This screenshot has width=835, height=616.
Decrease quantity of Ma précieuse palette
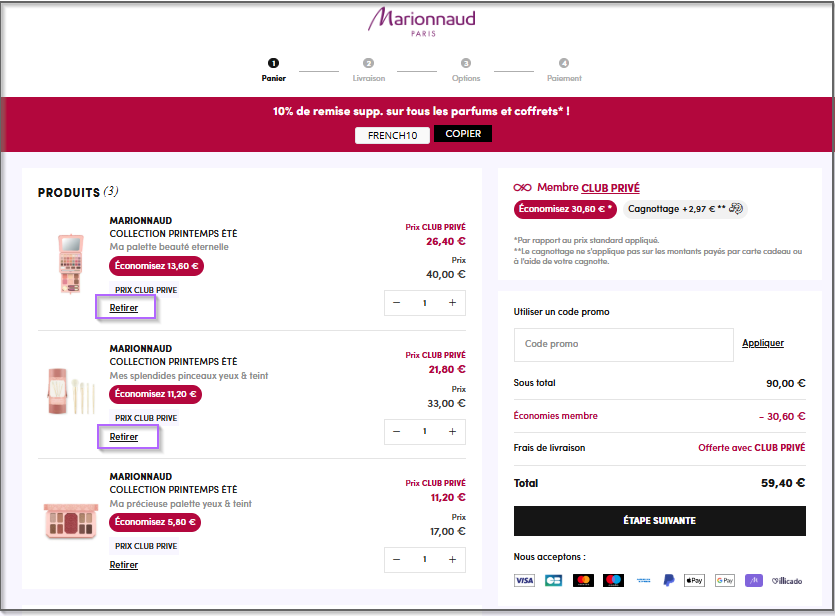pyautogui.click(x=396, y=560)
